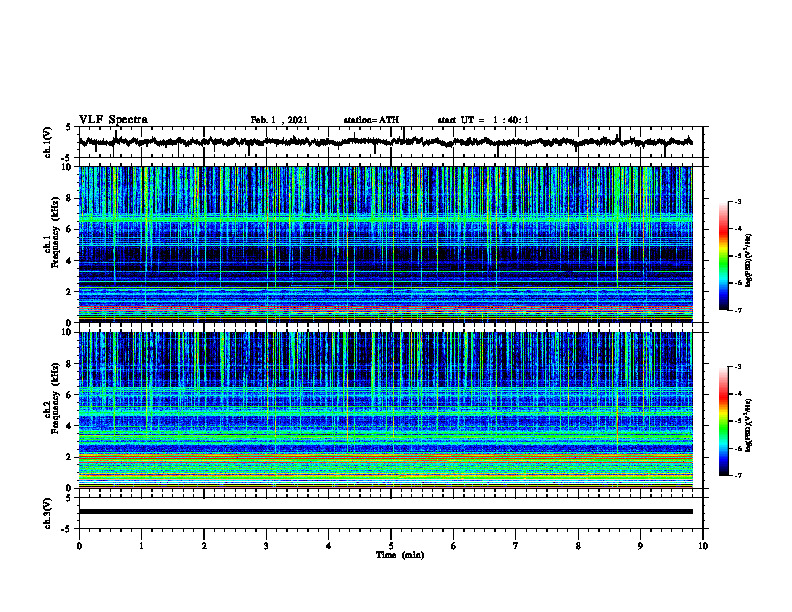Click the ch.2 spectrogram panel
Screen dimensions: 792x612
(385, 410)
